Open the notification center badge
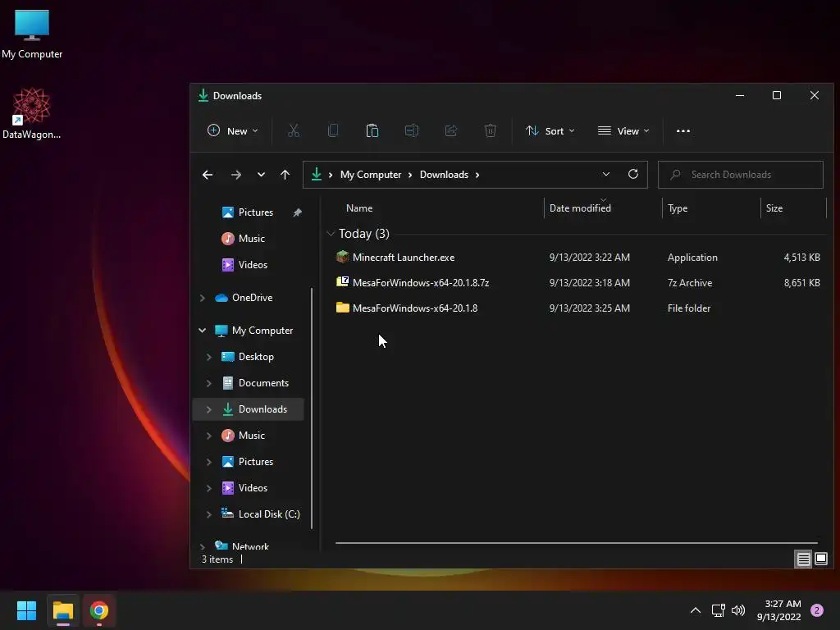This screenshot has height=630, width=840. pos(817,610)
